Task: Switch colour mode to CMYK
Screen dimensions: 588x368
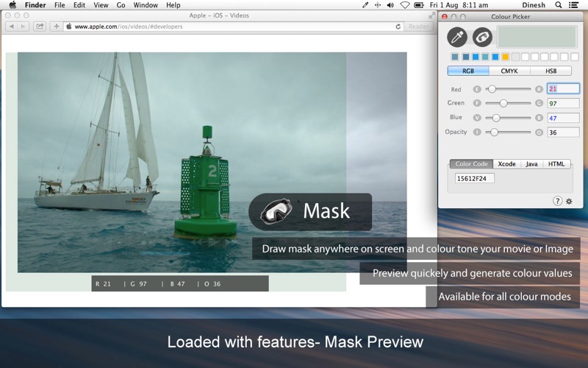Action: (x=509, y=71)
